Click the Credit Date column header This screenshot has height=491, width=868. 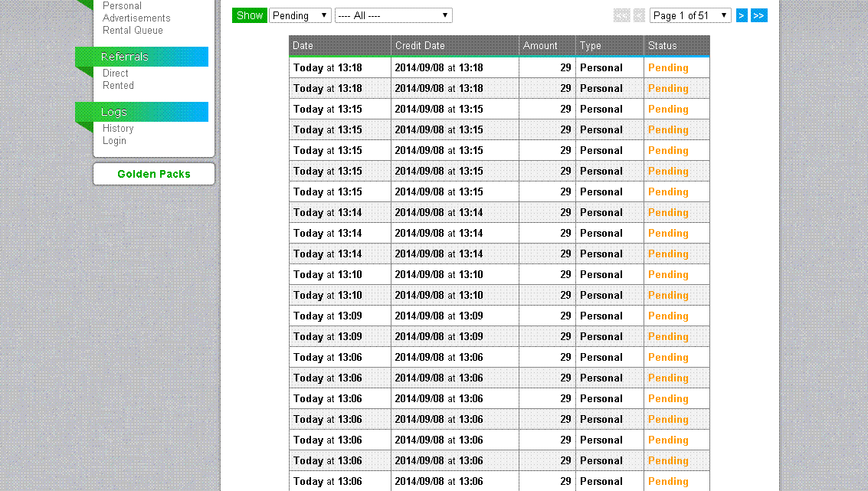455,45
